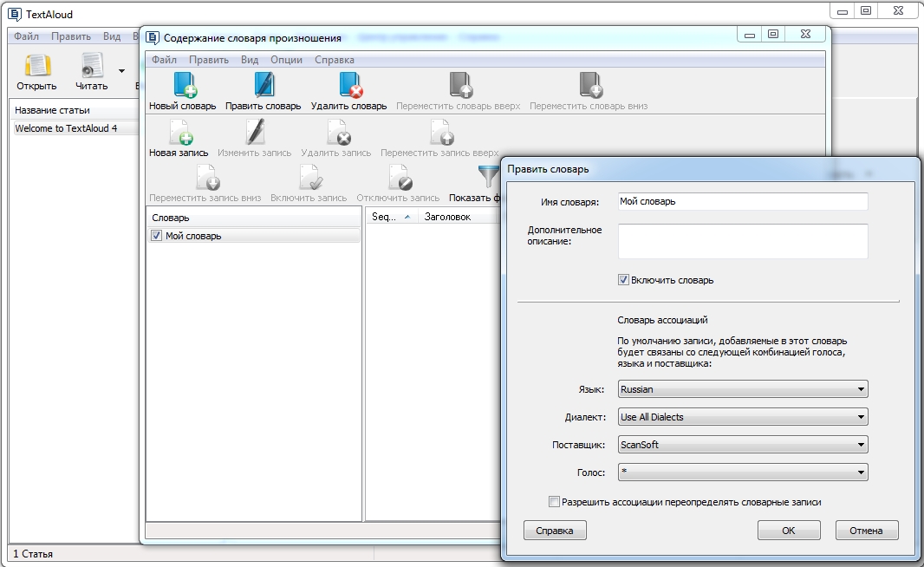Open Править menu in dictionary window
Viewport: 924px width, 567px height.
pos(209,60)
